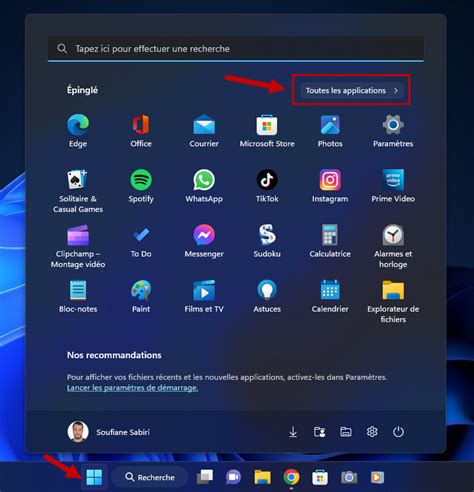Open Explorateur de fichiers in pinned apps

[393, 302]
